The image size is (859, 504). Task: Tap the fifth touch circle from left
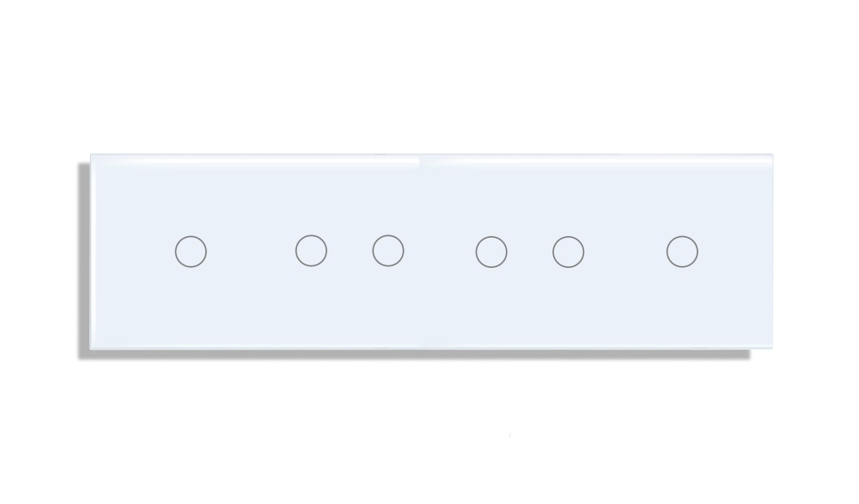tap(568, 252)
